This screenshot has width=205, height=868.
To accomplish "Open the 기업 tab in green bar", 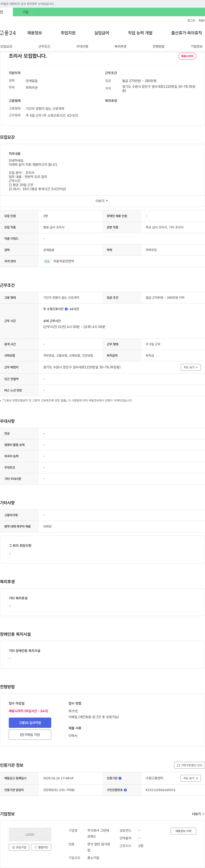I will tap(26, 12).
